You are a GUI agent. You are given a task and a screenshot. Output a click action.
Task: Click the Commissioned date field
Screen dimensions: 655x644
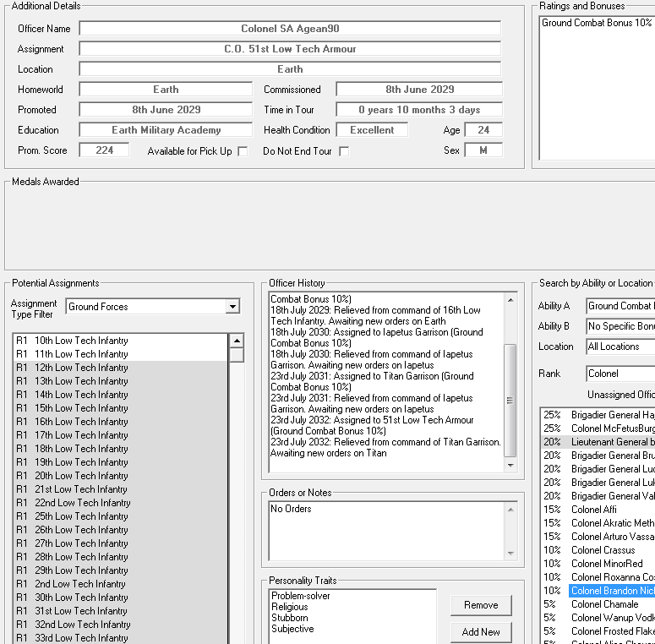[419, 90]
